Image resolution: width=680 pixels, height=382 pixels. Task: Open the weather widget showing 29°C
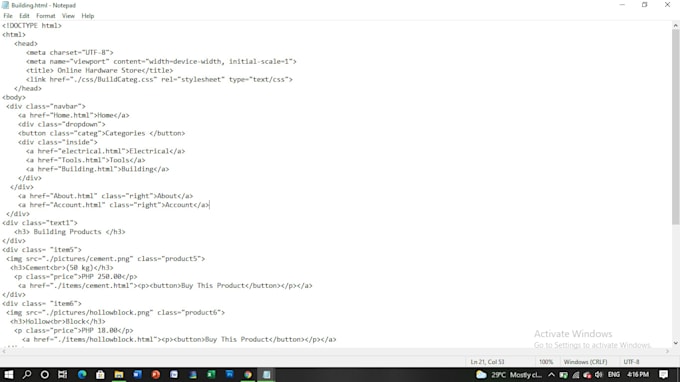[x=509, y=375]
